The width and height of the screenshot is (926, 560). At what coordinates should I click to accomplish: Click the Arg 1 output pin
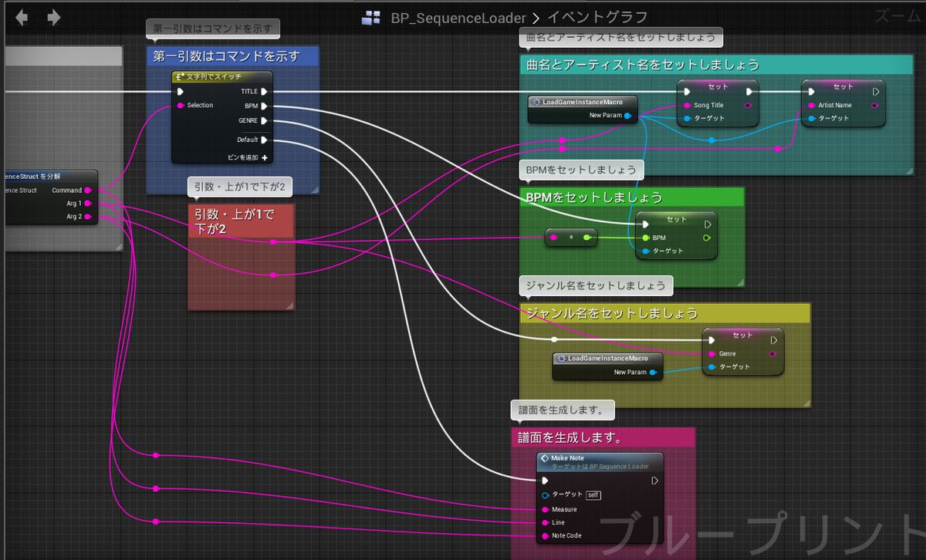[x=88, y=204]
